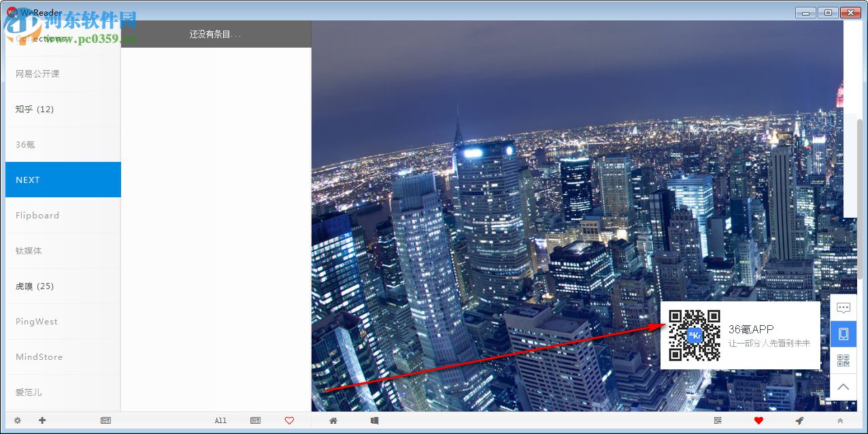
Task: Toggle the outlined heart favorites filter
Action: 289,420
